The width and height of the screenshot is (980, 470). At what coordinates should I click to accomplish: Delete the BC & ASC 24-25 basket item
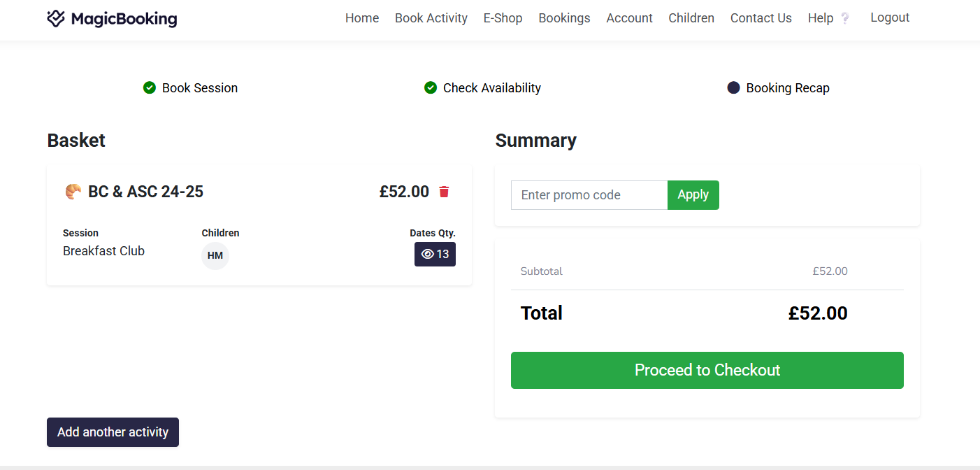coord(444,192)
